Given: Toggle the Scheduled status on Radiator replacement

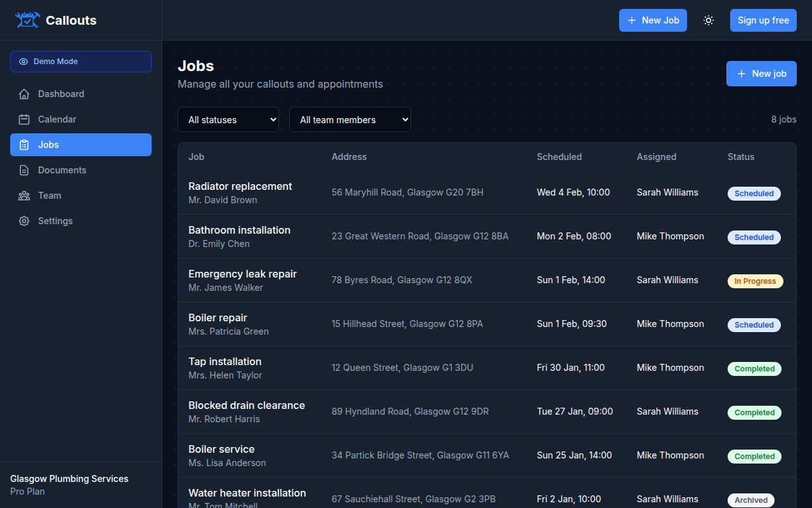Looking at the screenshot, I should point(754,193).
